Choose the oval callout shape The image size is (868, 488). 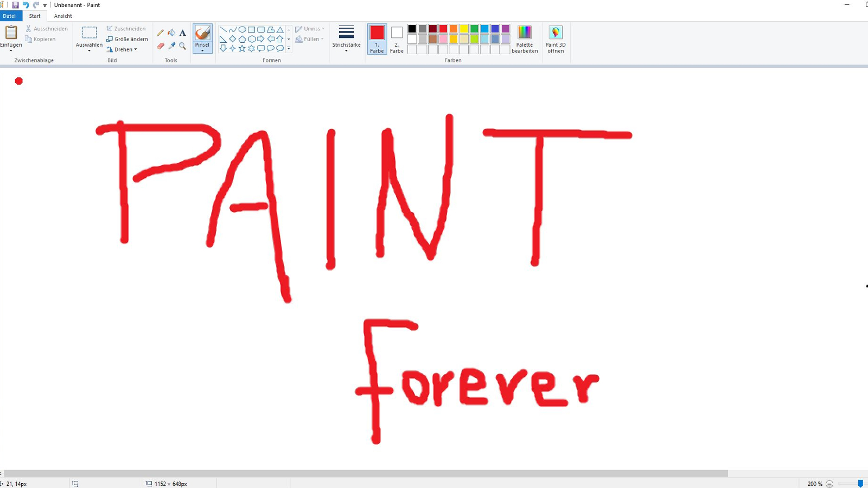pos(271,48)
